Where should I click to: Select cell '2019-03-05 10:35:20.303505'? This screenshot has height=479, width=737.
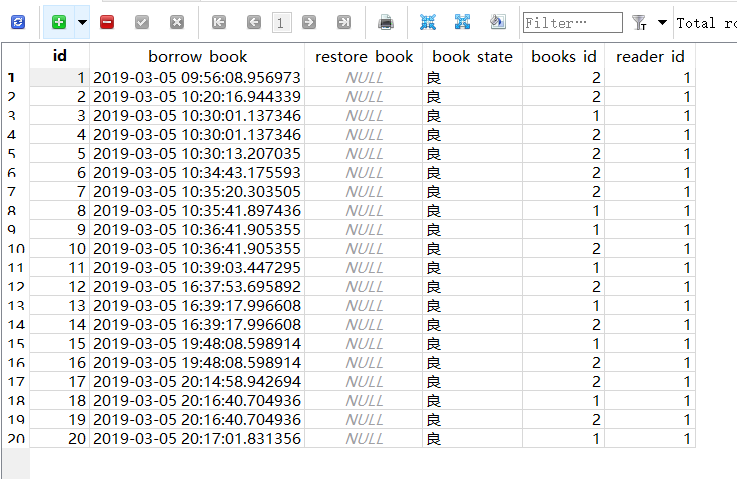[x=197, y=192]
